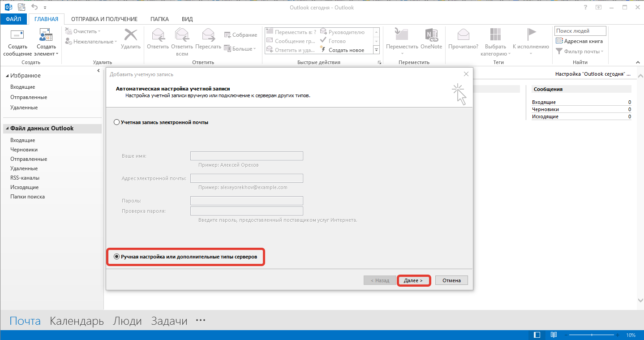Click the ribbon display options icon

[x=598, y=8]
